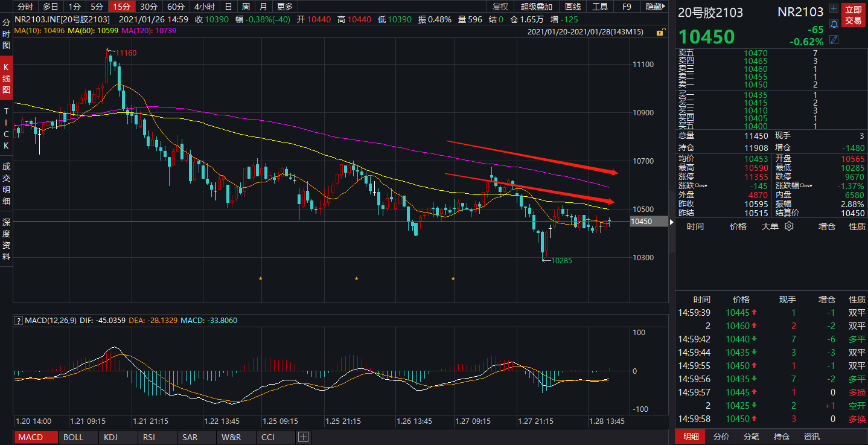Switch to the weekly 周 chart

pyautogui.click(x=246, y=7)
